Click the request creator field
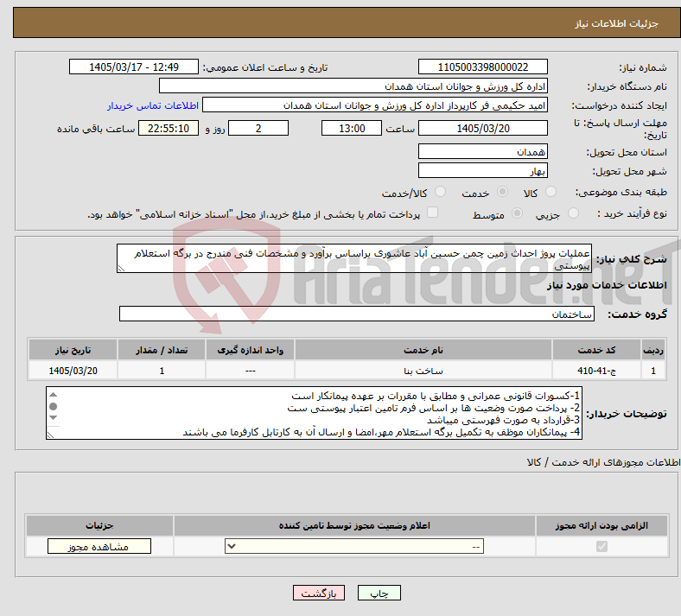Viewport: 681px width, 616px height. point(375,105)
